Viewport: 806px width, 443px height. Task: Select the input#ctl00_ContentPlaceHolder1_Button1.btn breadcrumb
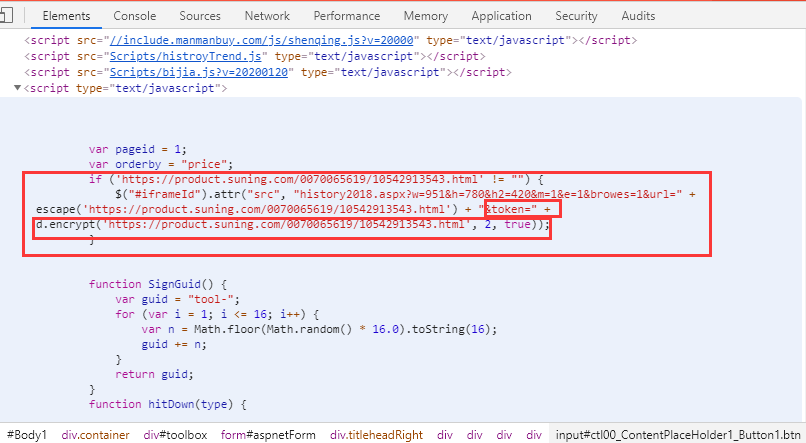pos(677,435)
